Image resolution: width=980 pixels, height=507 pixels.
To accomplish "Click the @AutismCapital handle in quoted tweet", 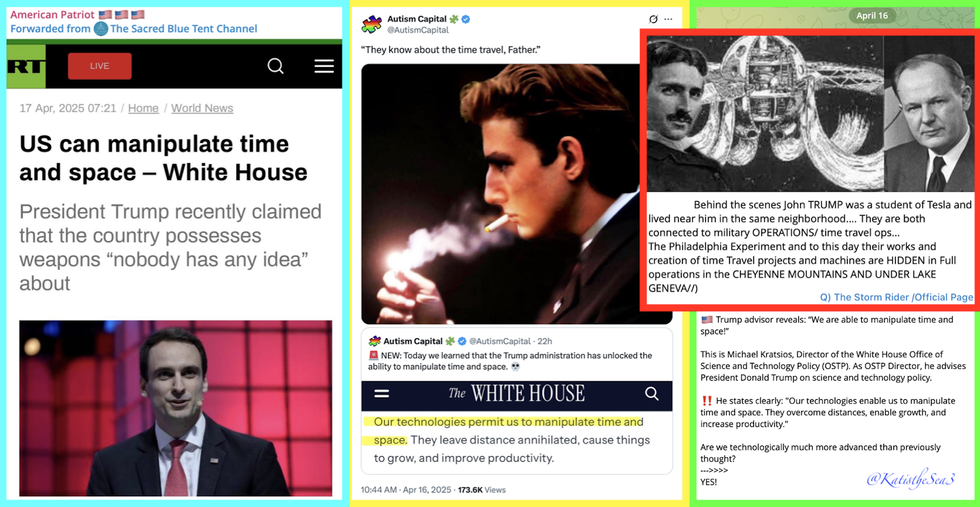I will pos(500,341).
